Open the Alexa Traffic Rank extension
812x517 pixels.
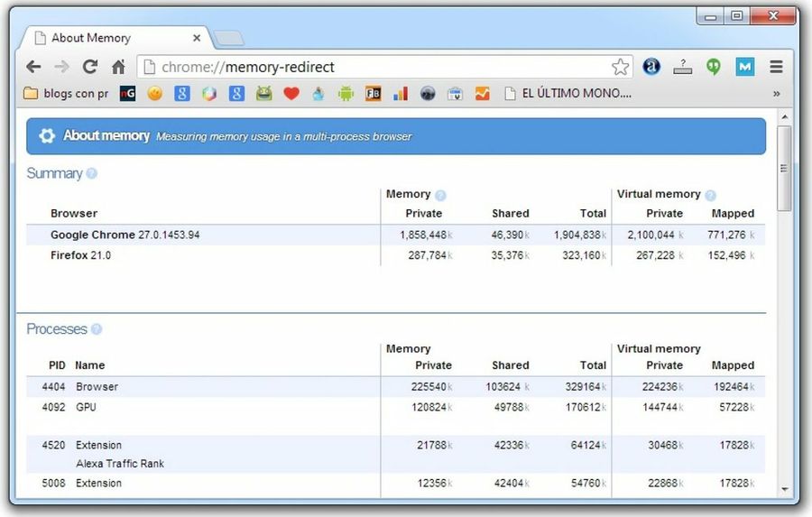pyautogui.click(x=651, y=67)
